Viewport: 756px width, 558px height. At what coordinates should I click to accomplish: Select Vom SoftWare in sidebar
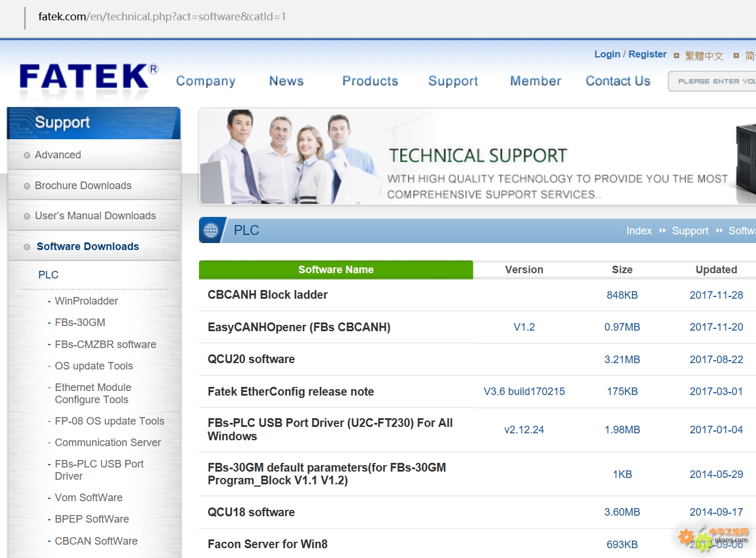pos(89,498)
